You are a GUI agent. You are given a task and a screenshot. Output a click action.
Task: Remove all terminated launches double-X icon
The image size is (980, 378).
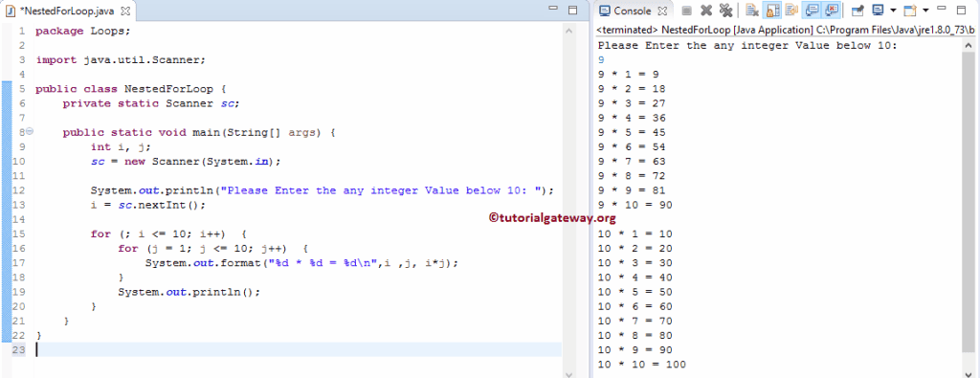tap(725, 10)
